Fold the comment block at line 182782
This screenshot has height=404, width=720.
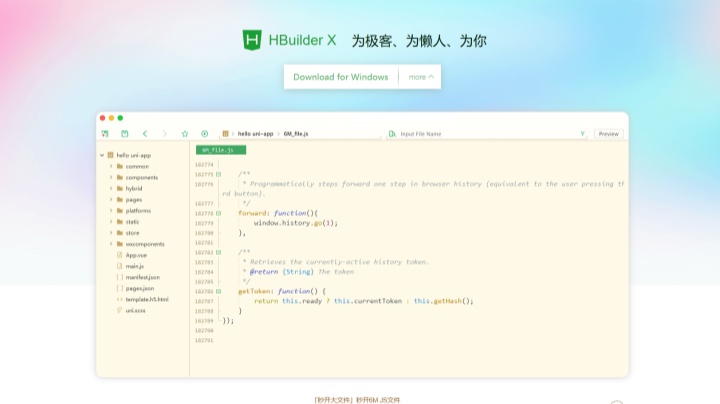219,252
